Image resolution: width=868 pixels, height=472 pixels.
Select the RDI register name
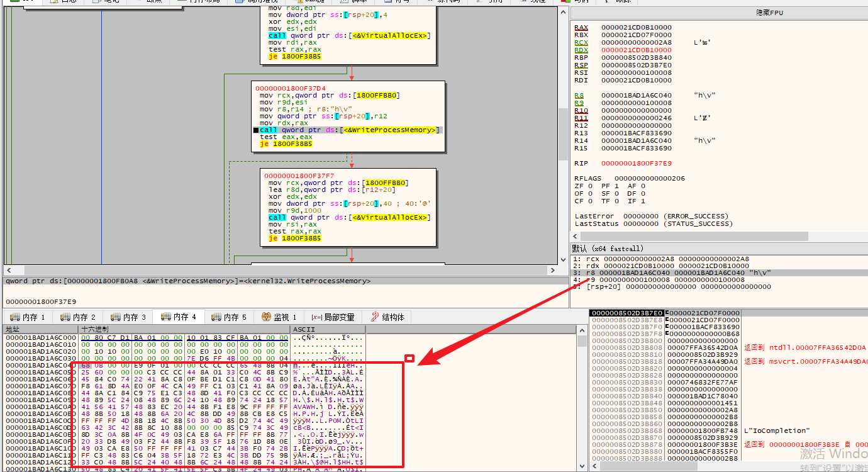coord(581,81)
